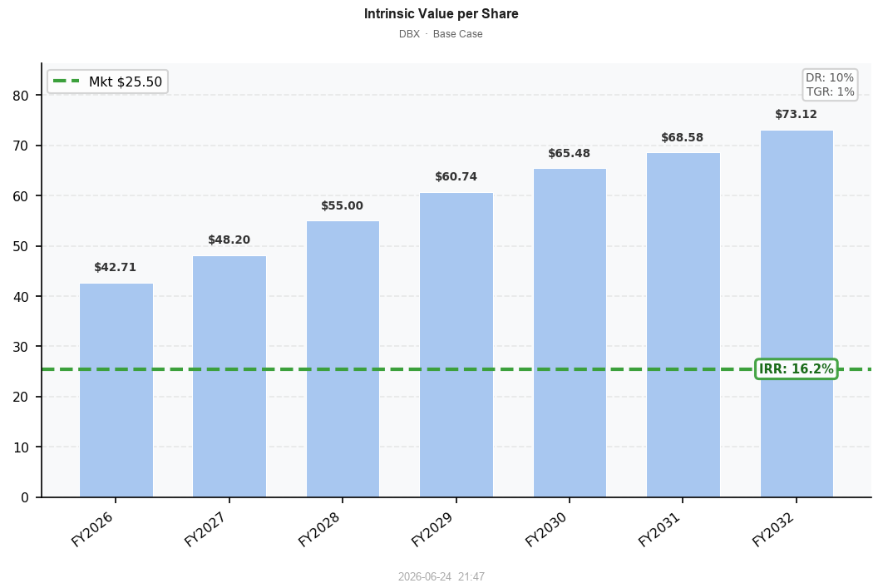Click the FY2030 bar
Image resolution: width=883 pixels, height=588 pixels.
pyautogui.click(x=570, y=333)
